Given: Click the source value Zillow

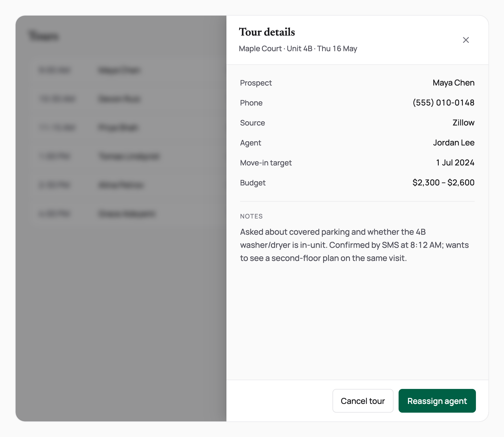Looking at the screenshot, I should [x=463, y=123].
